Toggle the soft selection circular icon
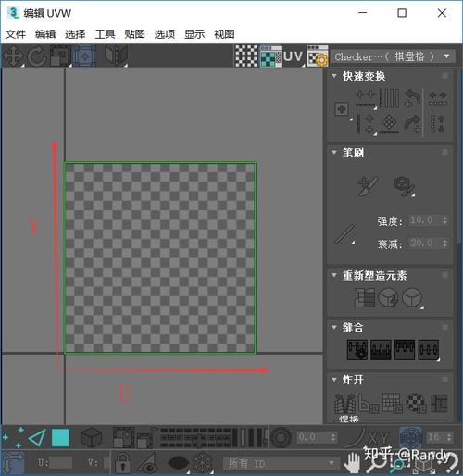This screenshot has height=476, width=463. click(281, 437)
